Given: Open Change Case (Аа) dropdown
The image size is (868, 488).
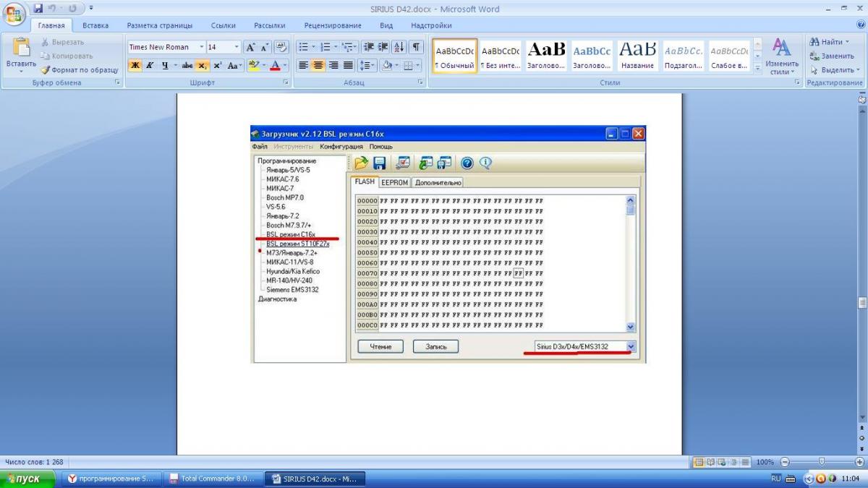Looking at the screenshot, I should click(234, 66).
